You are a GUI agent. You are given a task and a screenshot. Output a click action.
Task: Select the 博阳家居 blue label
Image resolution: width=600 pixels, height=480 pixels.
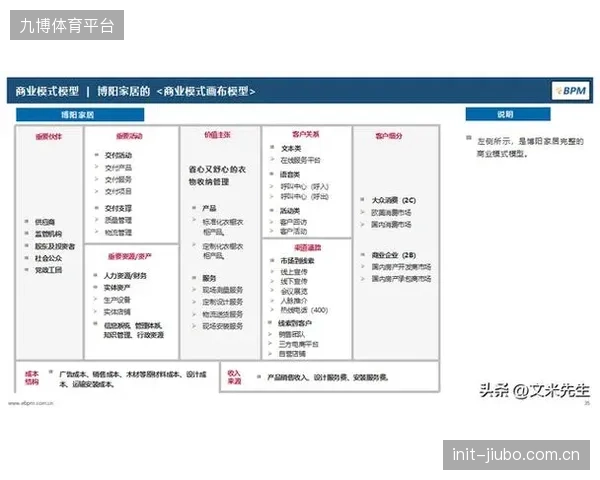click(80, 114)
